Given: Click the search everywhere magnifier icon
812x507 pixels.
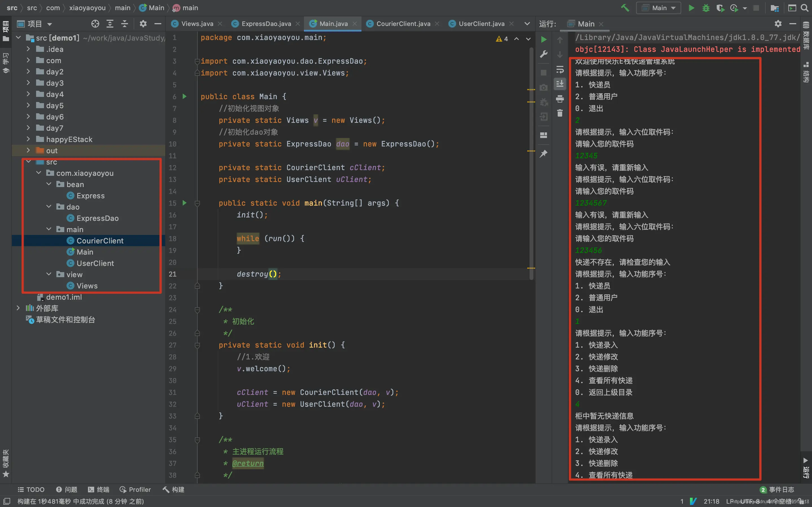Looking at the screenshot, I should pyautogui.click(x=805, y=8).
